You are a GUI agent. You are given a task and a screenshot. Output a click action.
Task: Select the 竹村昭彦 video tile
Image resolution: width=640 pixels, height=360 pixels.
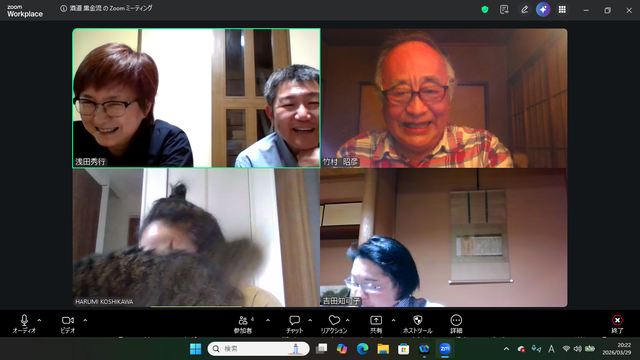[x=444, y=98]
